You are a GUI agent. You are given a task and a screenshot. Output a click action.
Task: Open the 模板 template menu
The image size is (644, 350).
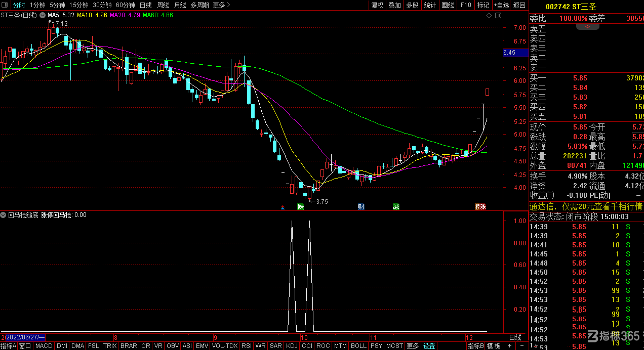(x=494, y=346)
